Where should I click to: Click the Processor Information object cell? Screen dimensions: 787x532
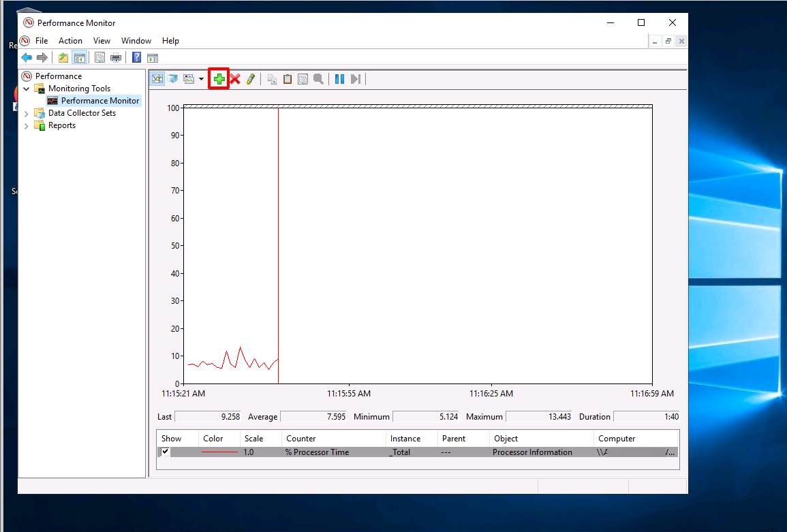coord(533,452)
